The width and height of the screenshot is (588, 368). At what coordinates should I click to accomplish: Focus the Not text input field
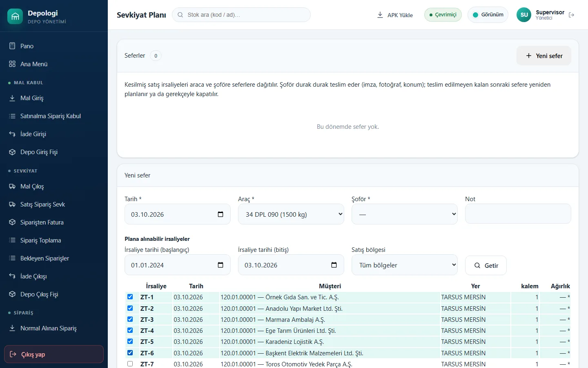518,214
